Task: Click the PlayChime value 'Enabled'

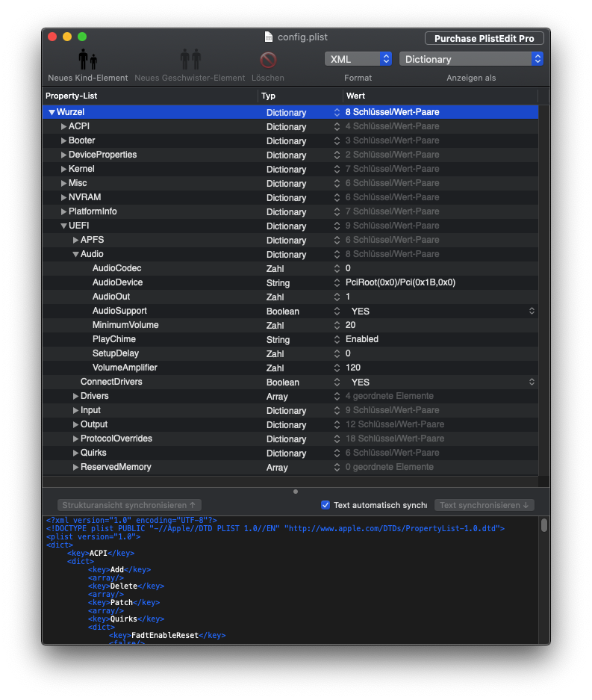Action: click(x=362, y=339)
